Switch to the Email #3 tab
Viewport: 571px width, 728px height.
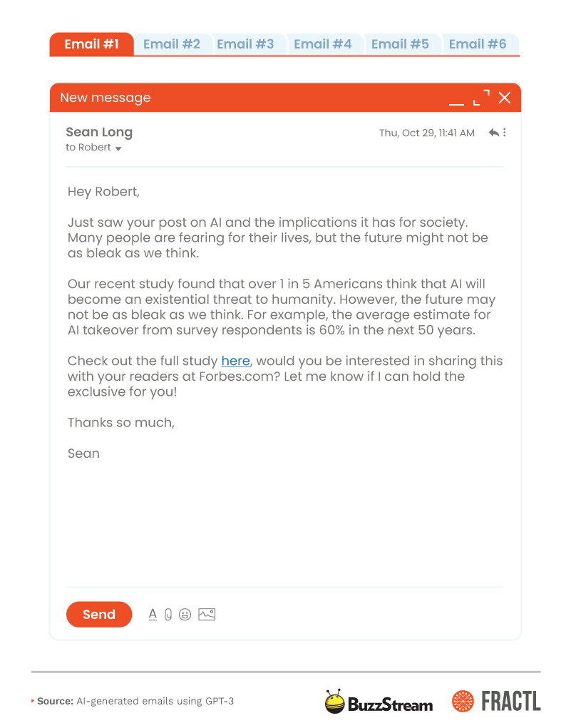tap(245, 44)
